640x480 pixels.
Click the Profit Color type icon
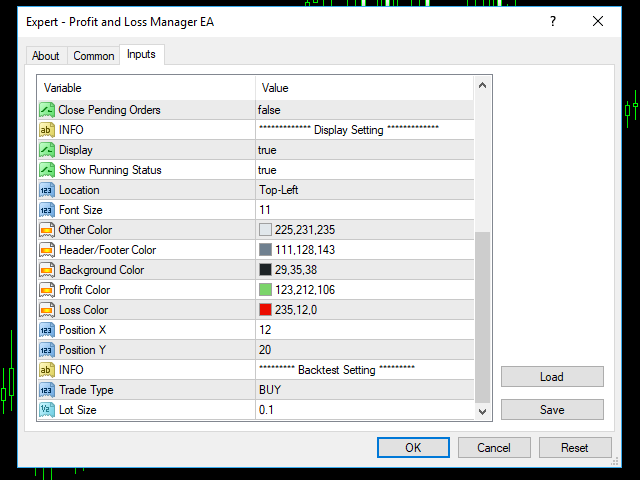pyautogui.click(x=47, y=290)
